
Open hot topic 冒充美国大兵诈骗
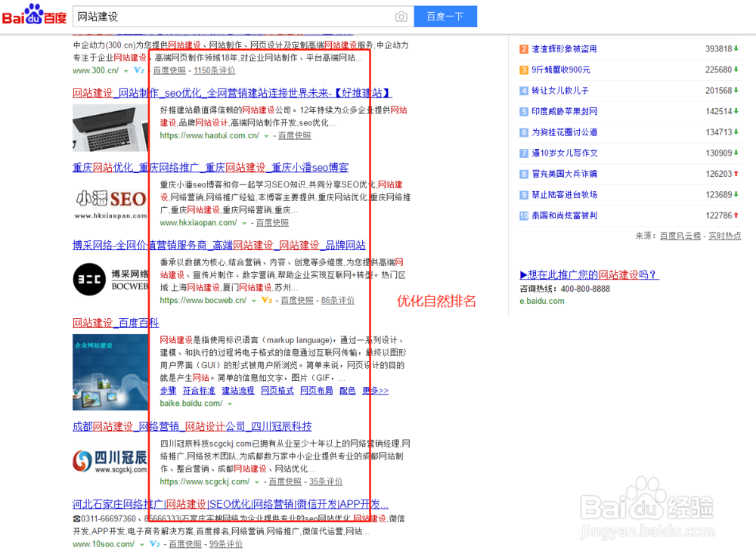click(564, 174)
